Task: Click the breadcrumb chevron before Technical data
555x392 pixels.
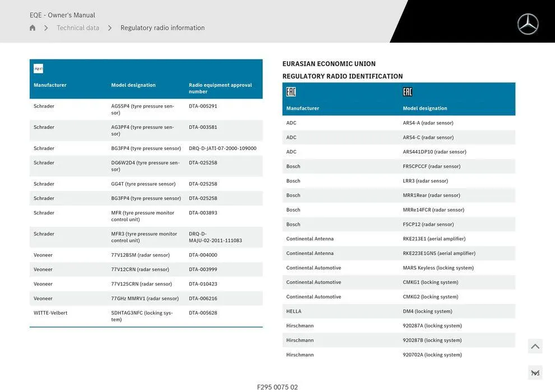Action: [x=46, y=28]
